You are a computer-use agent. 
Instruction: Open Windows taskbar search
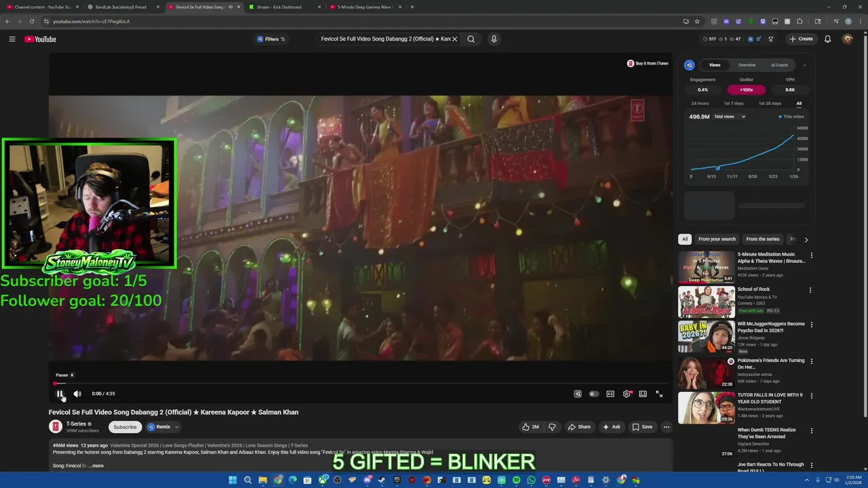pyautogui.click(x=248, y=481)
